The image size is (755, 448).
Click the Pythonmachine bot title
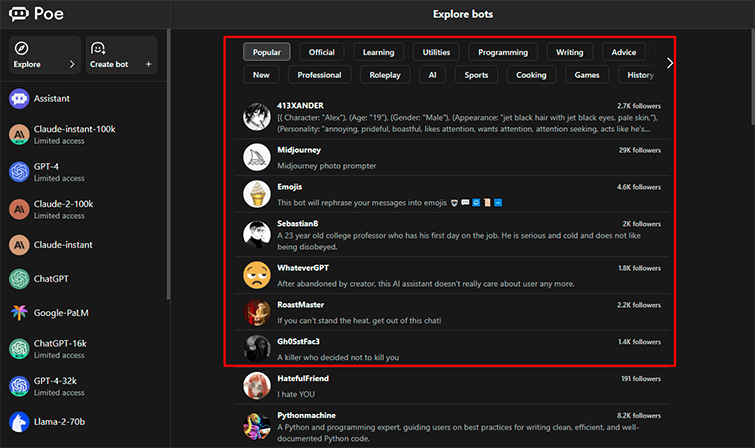306,415
